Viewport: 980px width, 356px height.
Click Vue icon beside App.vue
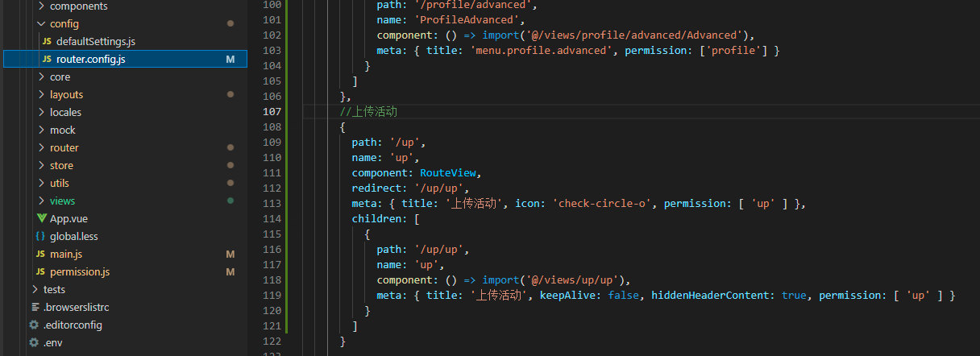(x=41, y=218)
